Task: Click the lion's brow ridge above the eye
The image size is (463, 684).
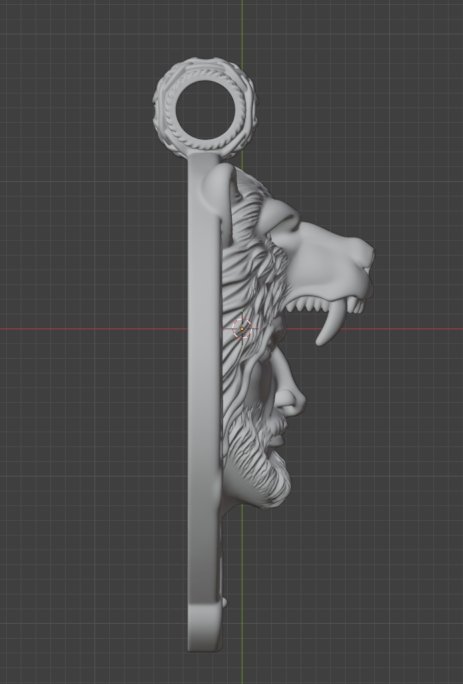Action: point(279,215)
